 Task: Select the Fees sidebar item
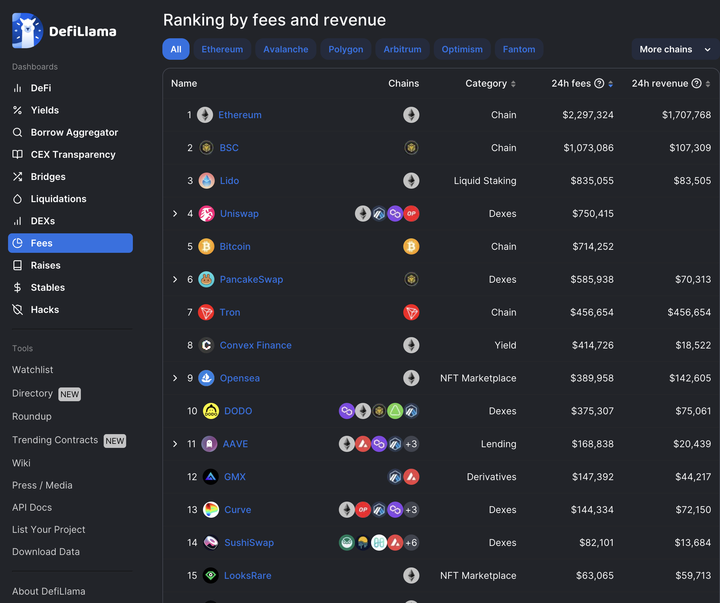70,243
